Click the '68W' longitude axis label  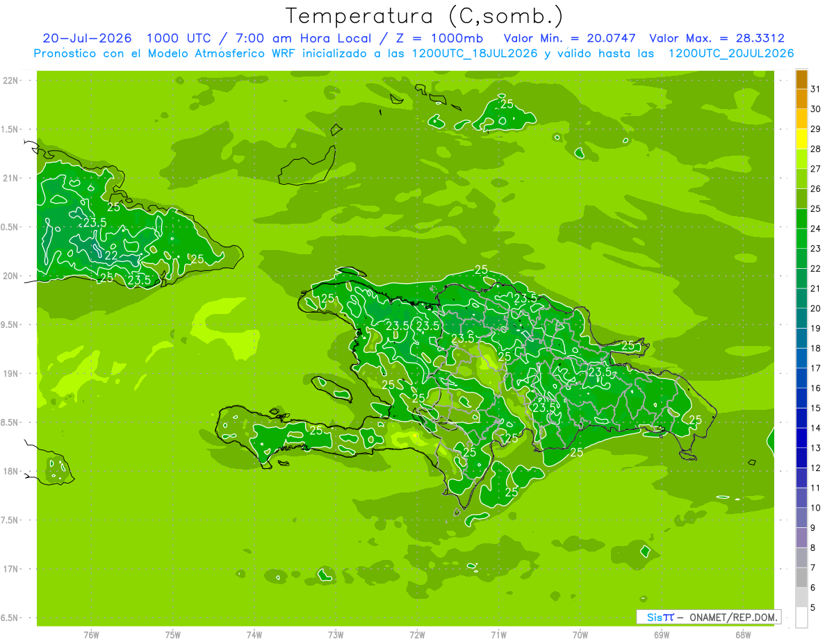743,635
